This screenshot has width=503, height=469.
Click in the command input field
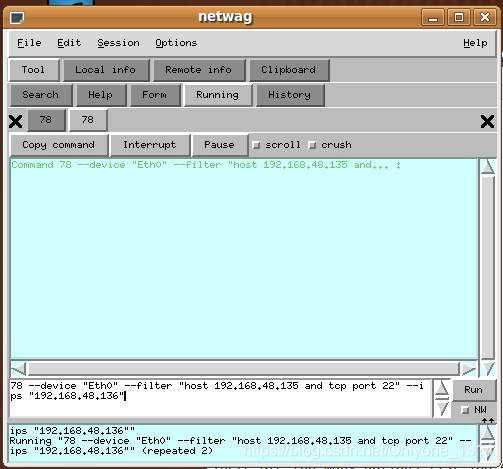tap(220, 398)
